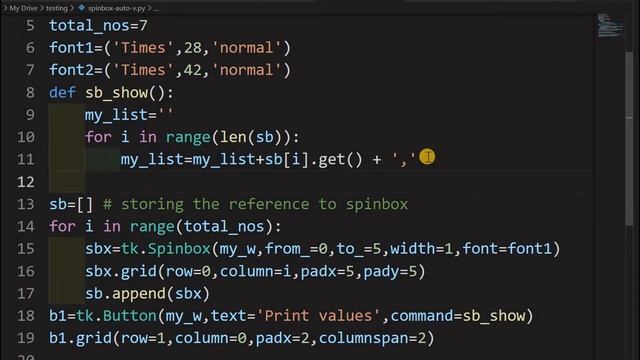
Task: Click 'range' on line 10
Action: pyautogui.click(x=188, y=137)
